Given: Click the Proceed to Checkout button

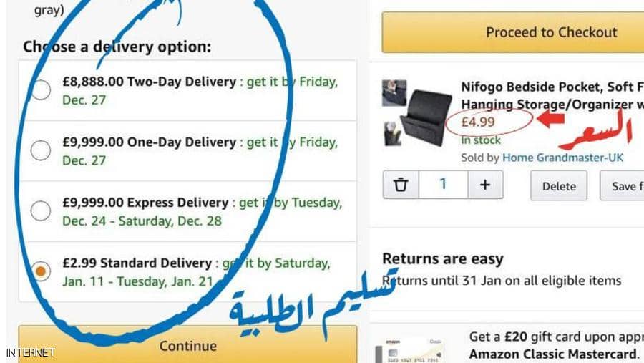Looking at the screenshot, I should [513, 32].
